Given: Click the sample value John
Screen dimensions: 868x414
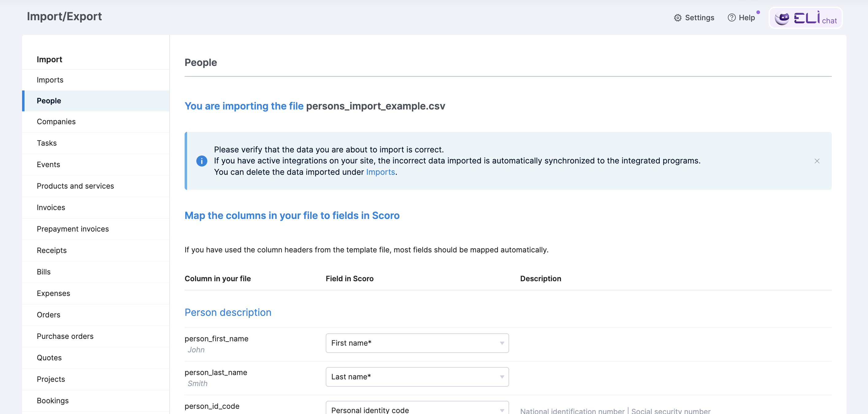Looking at the screenshot, I should pyautogui.click(x=196, y=350).
